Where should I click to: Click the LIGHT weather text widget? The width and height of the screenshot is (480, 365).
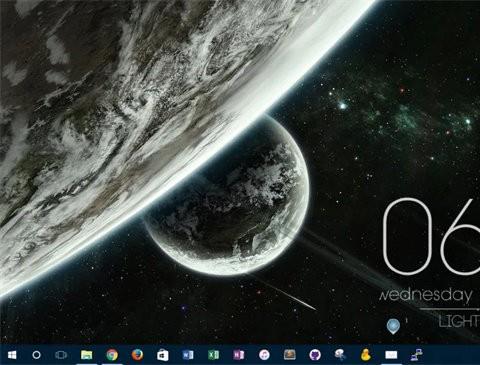pyautogui.click(x=459, y=322)
